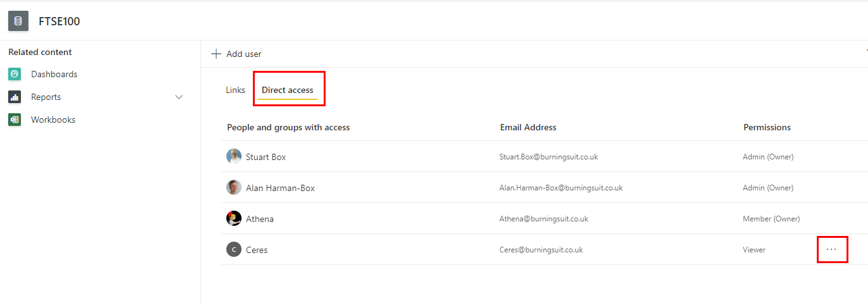The height and width of the screenshot is (303, 868).
Task: Click People and groups with access header
Action: [x=288, y=127]
